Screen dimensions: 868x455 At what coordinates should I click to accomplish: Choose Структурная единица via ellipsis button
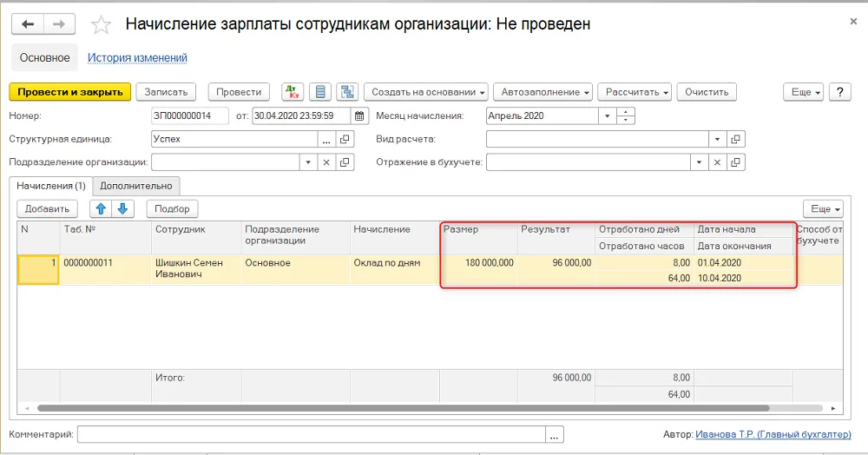click(326, 139)
